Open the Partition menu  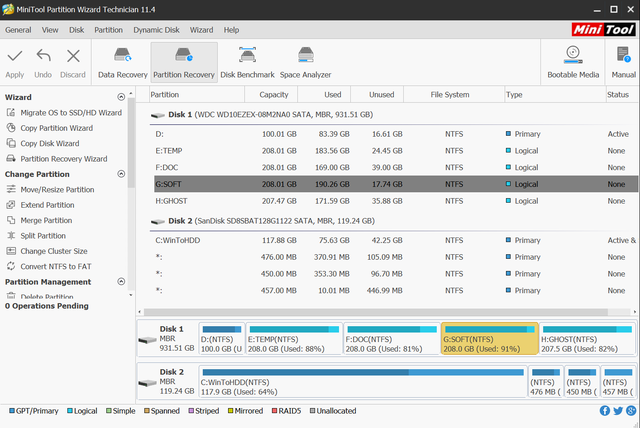coord(109,30)
